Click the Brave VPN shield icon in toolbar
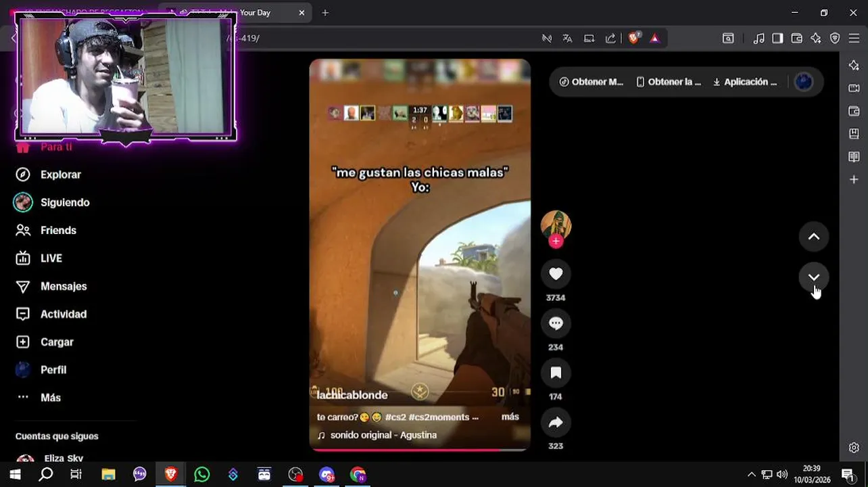 click(835, 39)
